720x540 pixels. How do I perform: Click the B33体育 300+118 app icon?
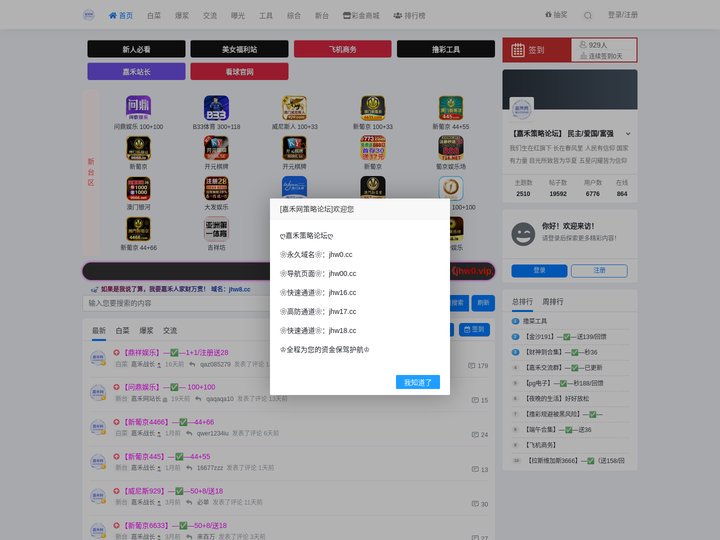pyautogui.click(x=216, y=108)
